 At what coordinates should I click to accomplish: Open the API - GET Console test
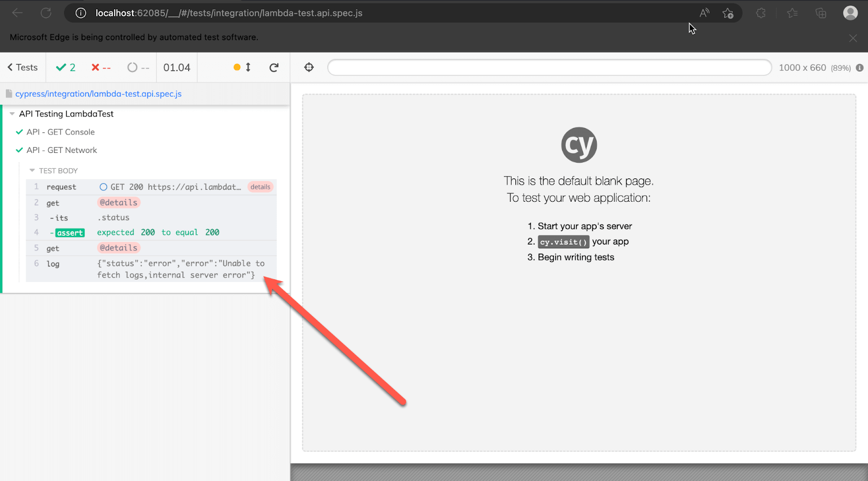click(x=60, y=132)
